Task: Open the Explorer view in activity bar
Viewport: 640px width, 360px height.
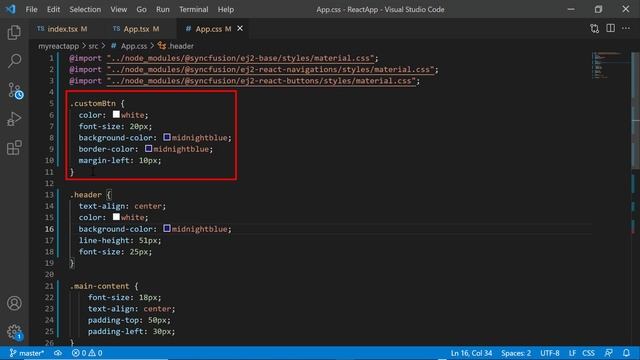Action: 14,32
